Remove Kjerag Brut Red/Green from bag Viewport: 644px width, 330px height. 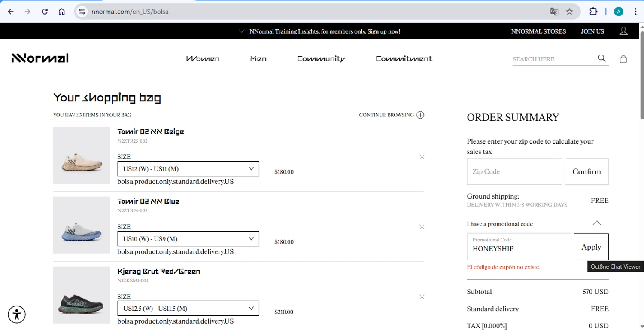[x=422, y=297]
